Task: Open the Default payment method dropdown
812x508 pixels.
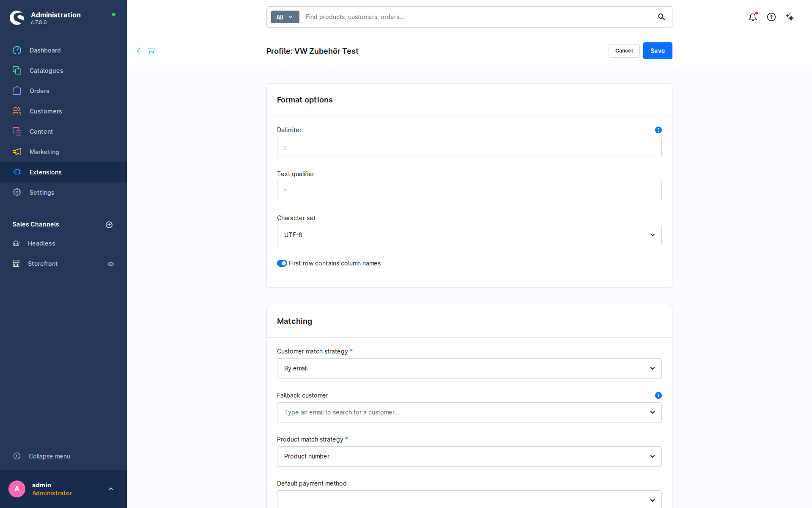Action: [x=469, y=500]
